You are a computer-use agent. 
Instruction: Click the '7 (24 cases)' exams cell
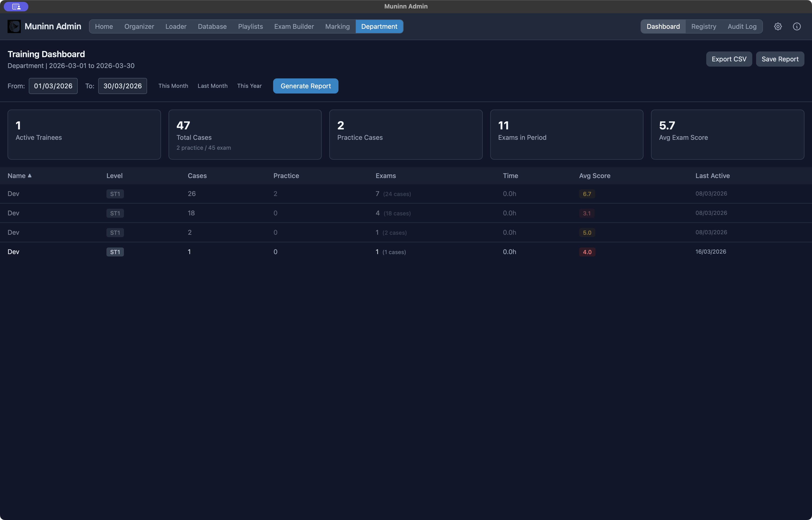click(393, 194)
